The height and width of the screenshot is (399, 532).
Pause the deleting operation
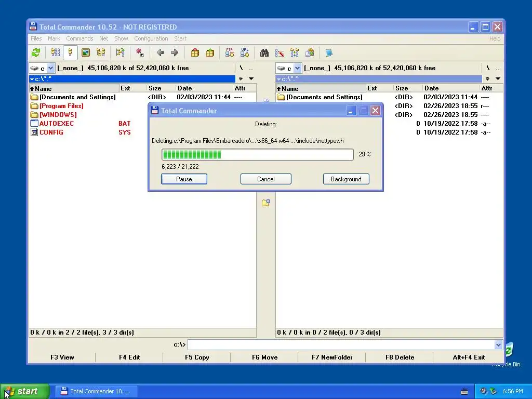184,179
